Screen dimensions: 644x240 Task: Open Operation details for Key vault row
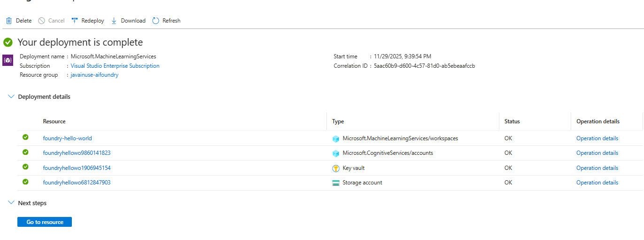(x=597, y=168)
